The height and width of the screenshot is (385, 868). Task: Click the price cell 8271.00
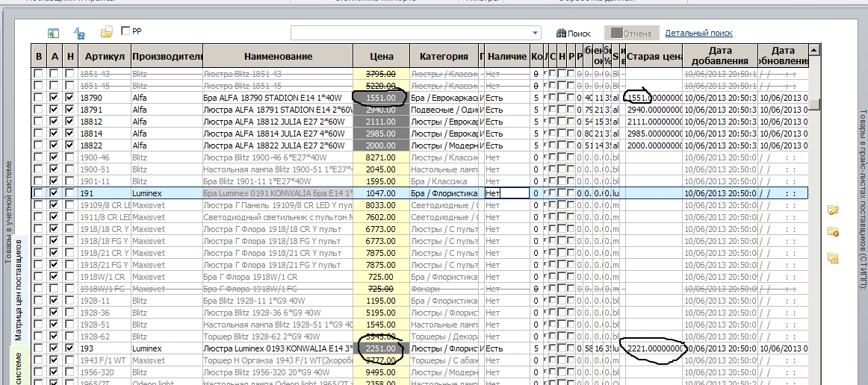[382, 157]
